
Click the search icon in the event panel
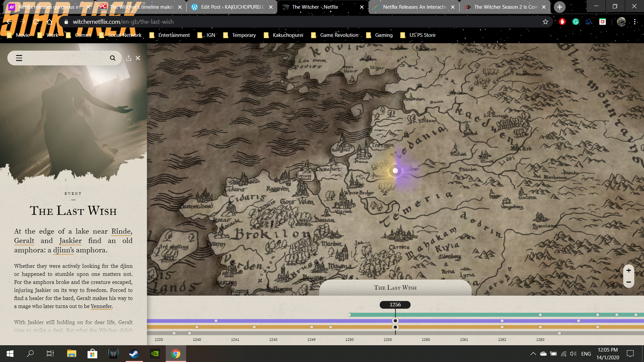[113, 58]
